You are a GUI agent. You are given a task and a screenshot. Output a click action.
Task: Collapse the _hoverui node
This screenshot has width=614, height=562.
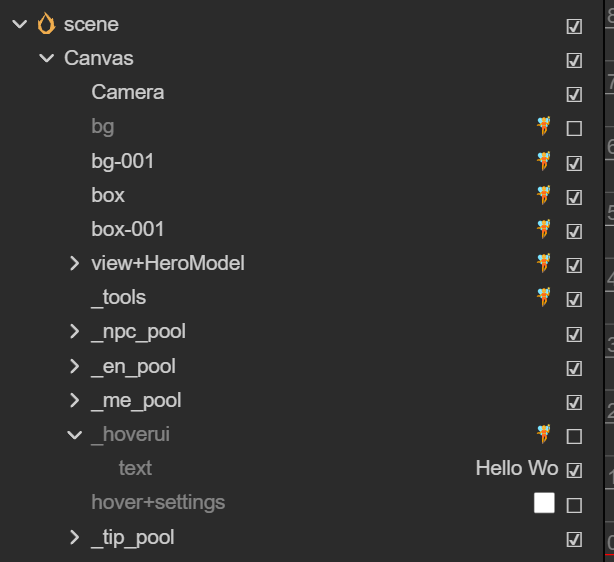tap(74, 434)
